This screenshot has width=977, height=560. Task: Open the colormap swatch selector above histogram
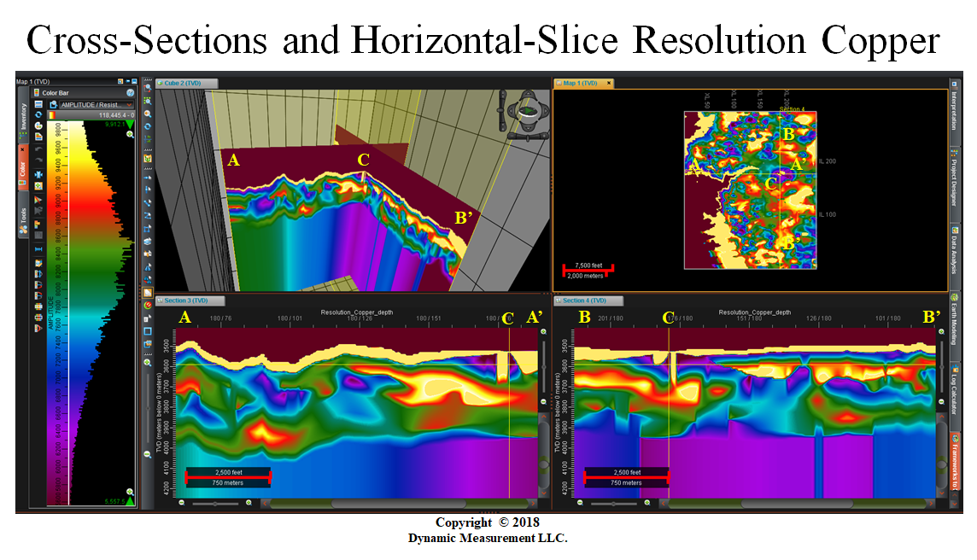point(52,115)
